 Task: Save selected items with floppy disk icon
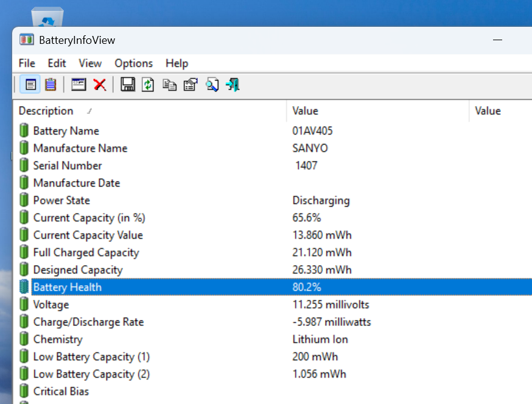(x=128, y=85)
